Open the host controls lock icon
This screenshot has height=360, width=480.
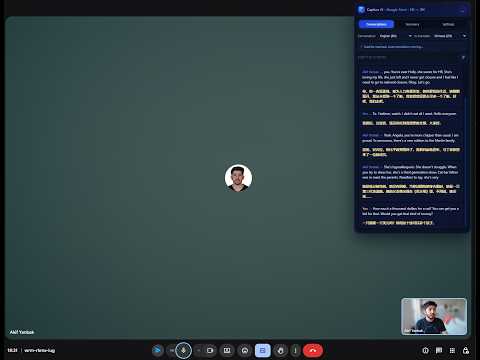[466, 350]
